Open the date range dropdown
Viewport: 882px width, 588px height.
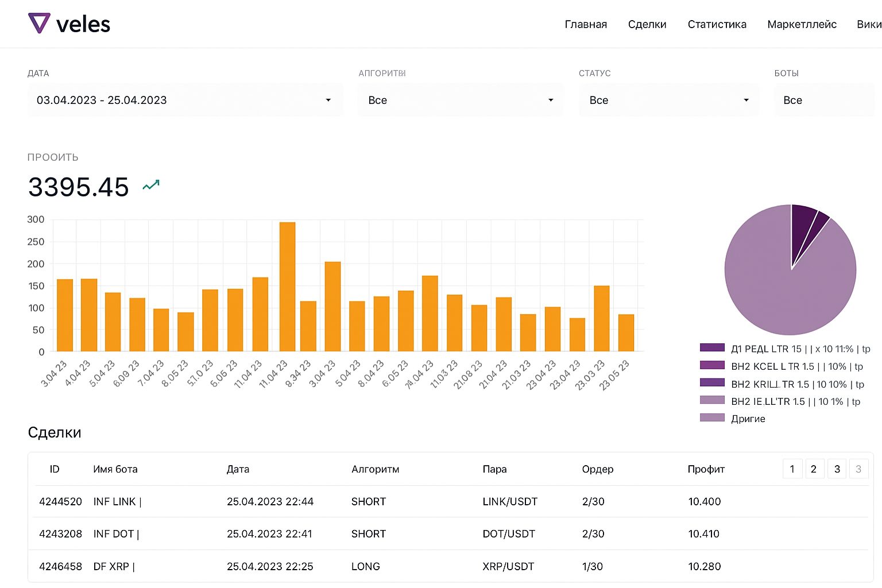click(185, 100)
